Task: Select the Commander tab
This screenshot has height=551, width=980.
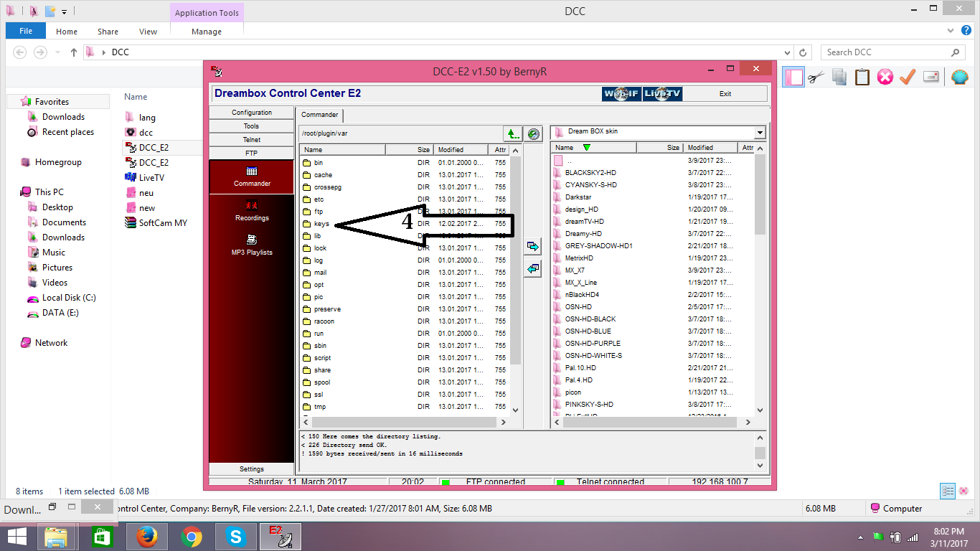Action: (x=320, y=115)
